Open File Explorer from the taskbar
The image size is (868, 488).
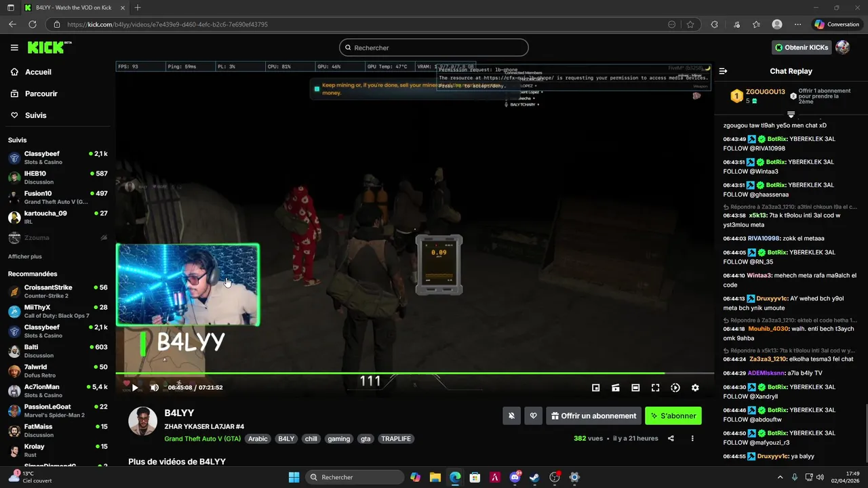[435, 477]
